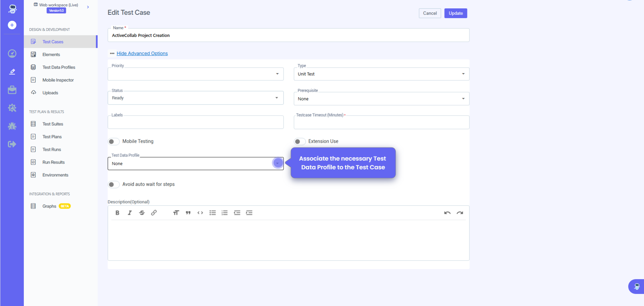This screenshot has height=306, width=644.
Task: Insert a link in description editor
Action: point(154,213)
